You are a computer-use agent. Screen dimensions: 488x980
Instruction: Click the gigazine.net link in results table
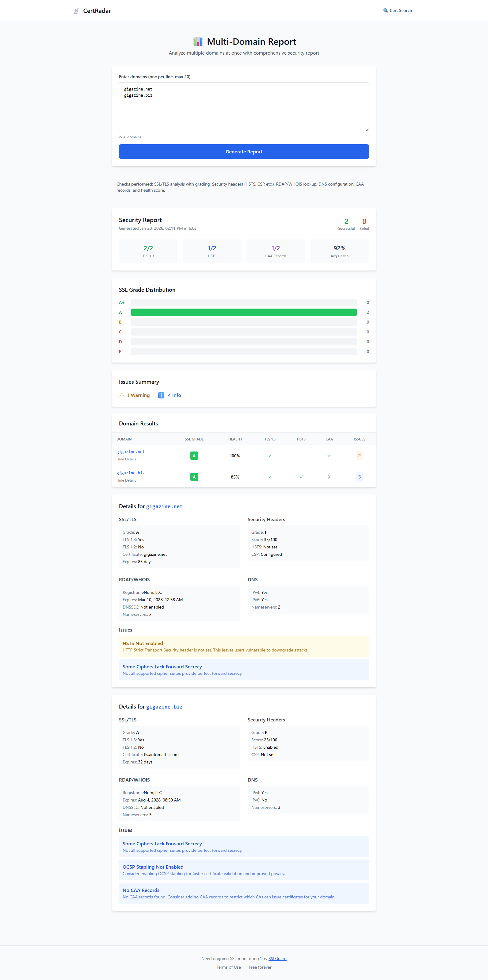coord(130,452)
